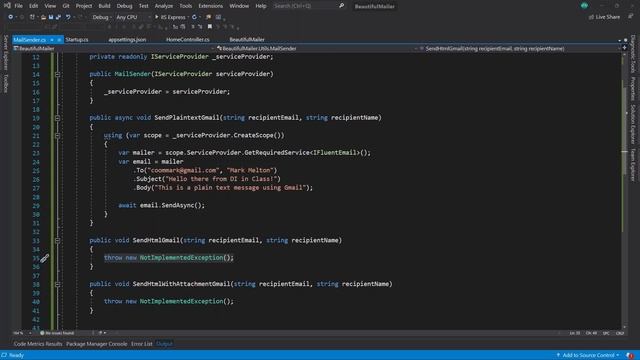The image size is (640, 360).
Task: Close the MailSender.cs tab
Action: [59, 40]
